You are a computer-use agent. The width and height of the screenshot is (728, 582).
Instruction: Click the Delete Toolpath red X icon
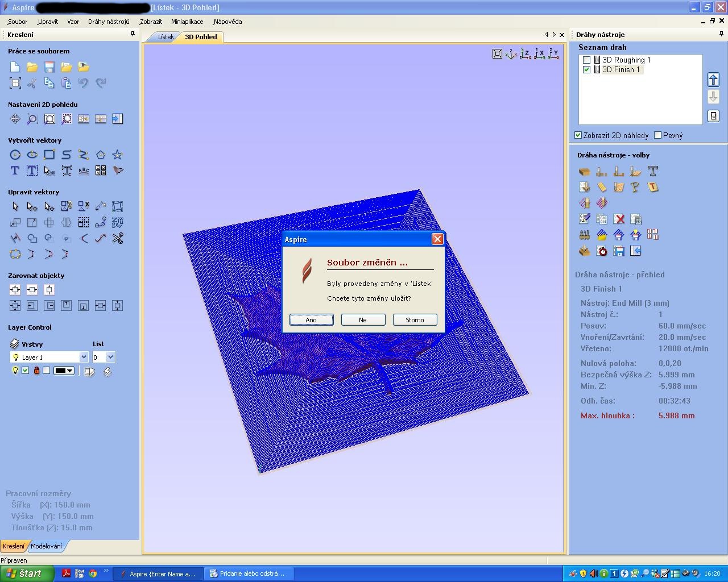click(x=619, y=219)
